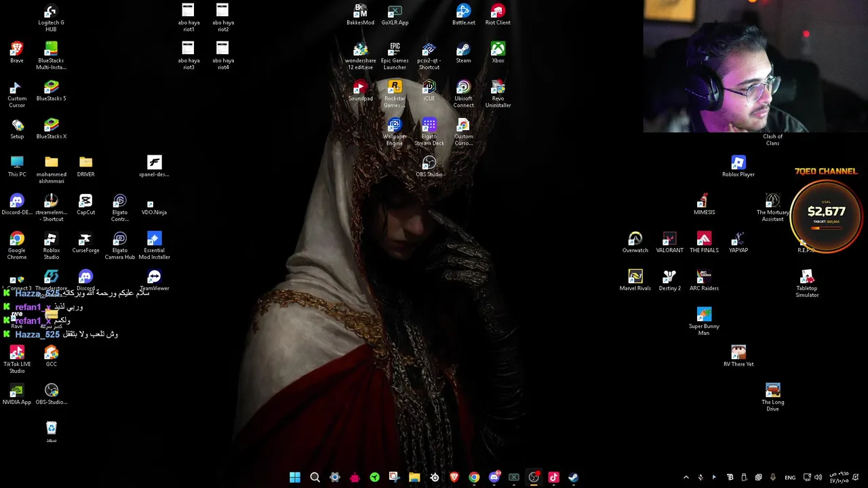Screen dimensions: 868x488
Task: Open the Windows Start menu
Action: (x=295, y=477)
